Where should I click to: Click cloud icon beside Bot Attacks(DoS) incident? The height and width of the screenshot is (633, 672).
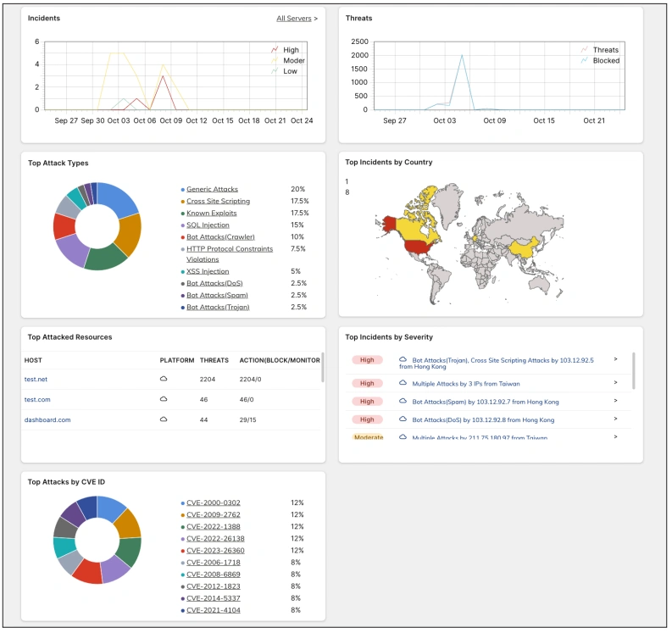pyautogui.click(x=403, y=419)
